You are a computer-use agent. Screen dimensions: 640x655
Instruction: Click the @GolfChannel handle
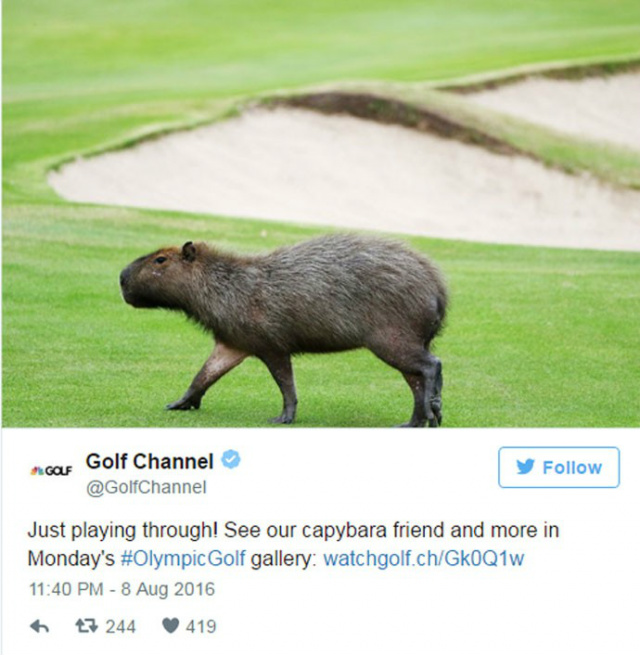point(146,487)
